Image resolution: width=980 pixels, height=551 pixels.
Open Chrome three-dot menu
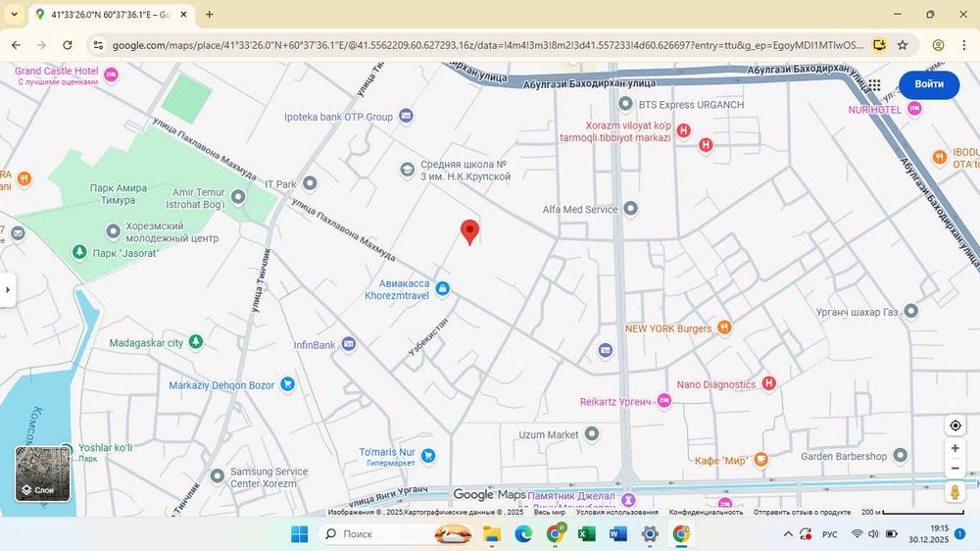click(963, 45)
